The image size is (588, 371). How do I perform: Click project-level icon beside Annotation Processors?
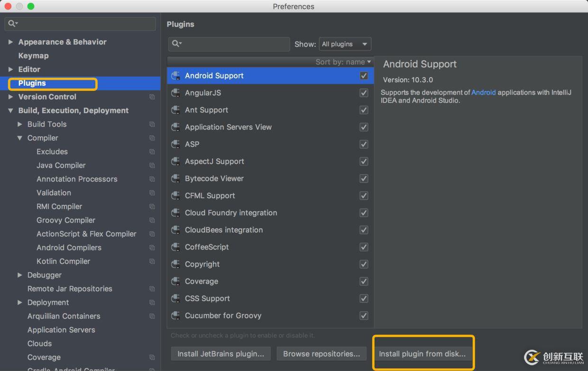pos(152,179)
